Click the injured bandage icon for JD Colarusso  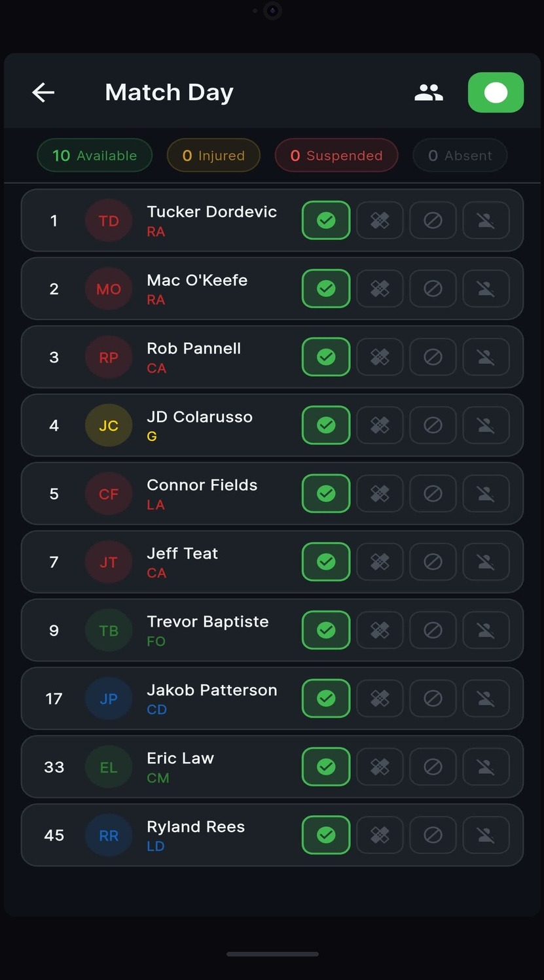380,425
